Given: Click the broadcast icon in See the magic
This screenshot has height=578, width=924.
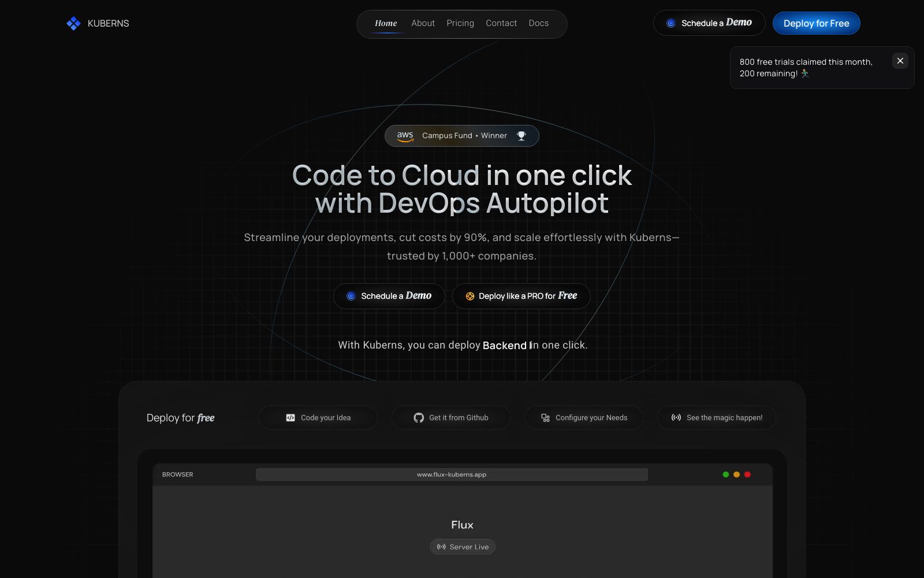Looking at the screenshot, I should click(676, 417).
